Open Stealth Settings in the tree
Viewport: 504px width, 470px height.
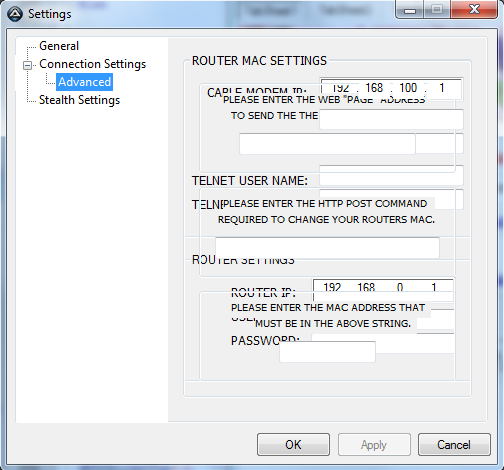pos(79,100)
